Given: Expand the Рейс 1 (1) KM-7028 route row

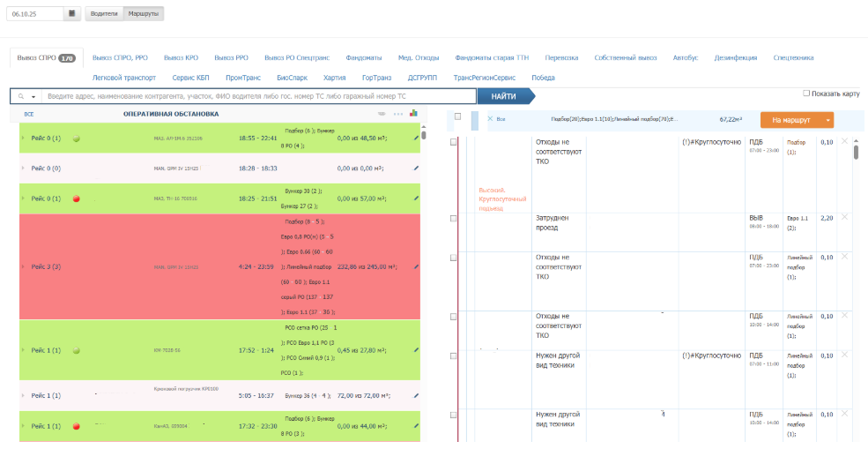Looking at the screenshot, I should [23, 350].
